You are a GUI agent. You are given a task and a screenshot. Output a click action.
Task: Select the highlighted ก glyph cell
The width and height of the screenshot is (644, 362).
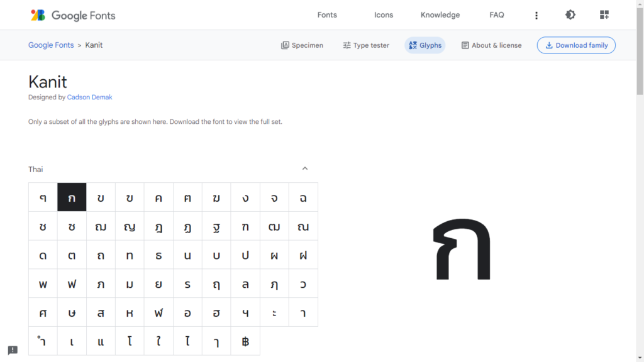(x=72, y=197)
